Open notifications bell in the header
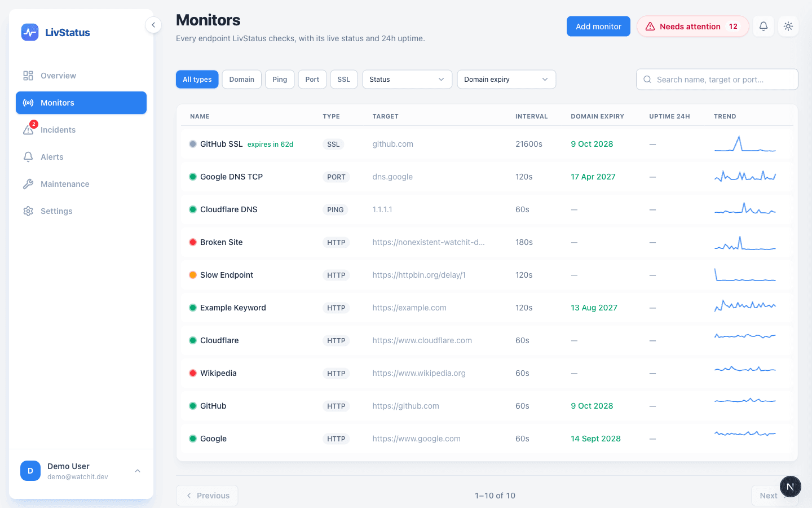Screen dimensions: 812x508 (764, 26)
